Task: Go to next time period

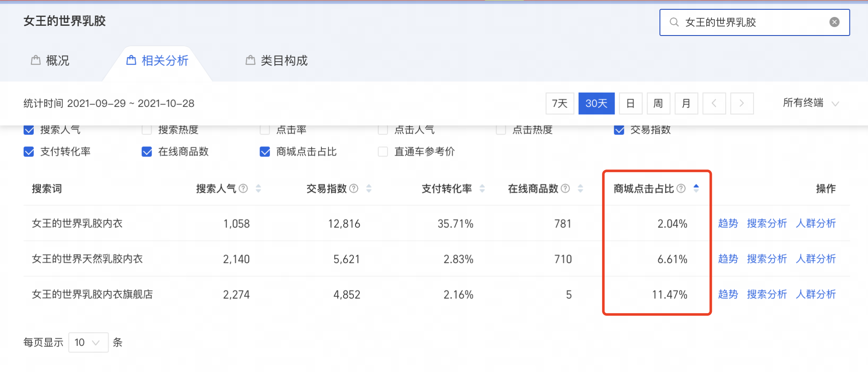Action: (742, 104)
